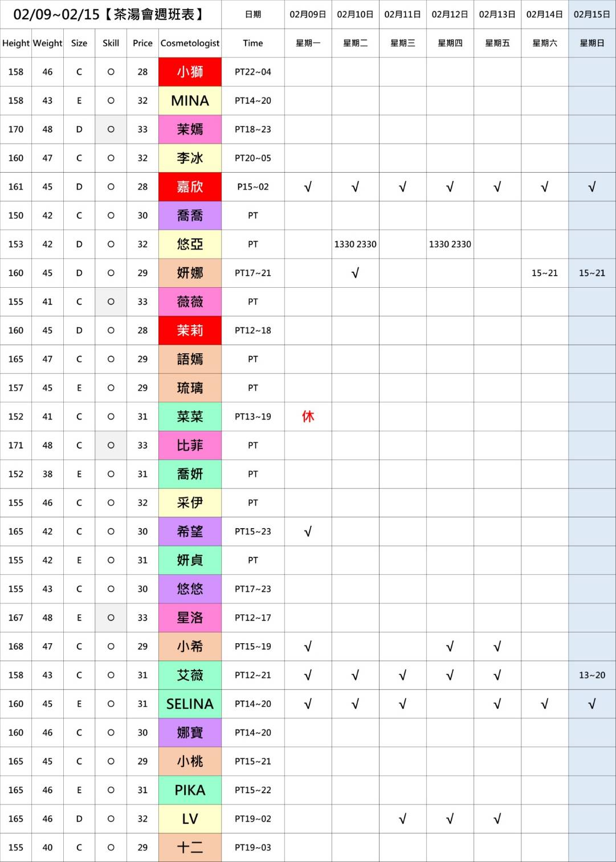This screenshot has height=862, width=616.
Task: Select the red 小獅 name cell
Action: point(190,72)
